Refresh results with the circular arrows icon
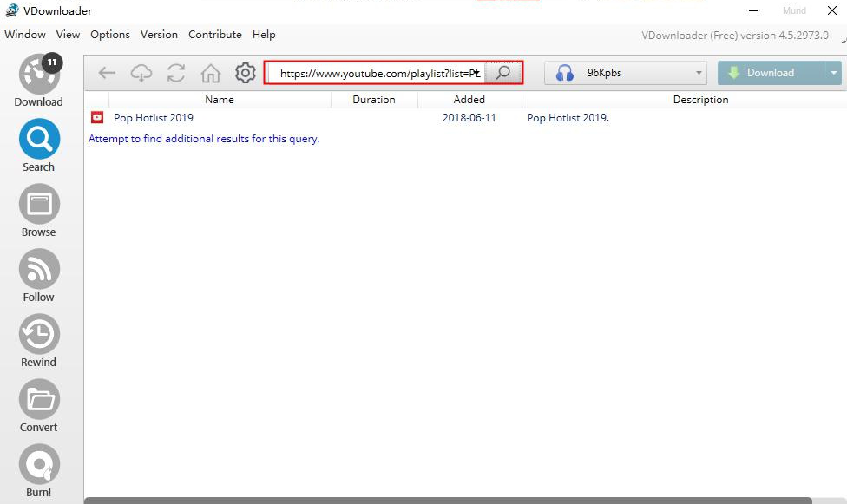Image resolution: width=847 pixels, height=504 pixels. [176, 73]
